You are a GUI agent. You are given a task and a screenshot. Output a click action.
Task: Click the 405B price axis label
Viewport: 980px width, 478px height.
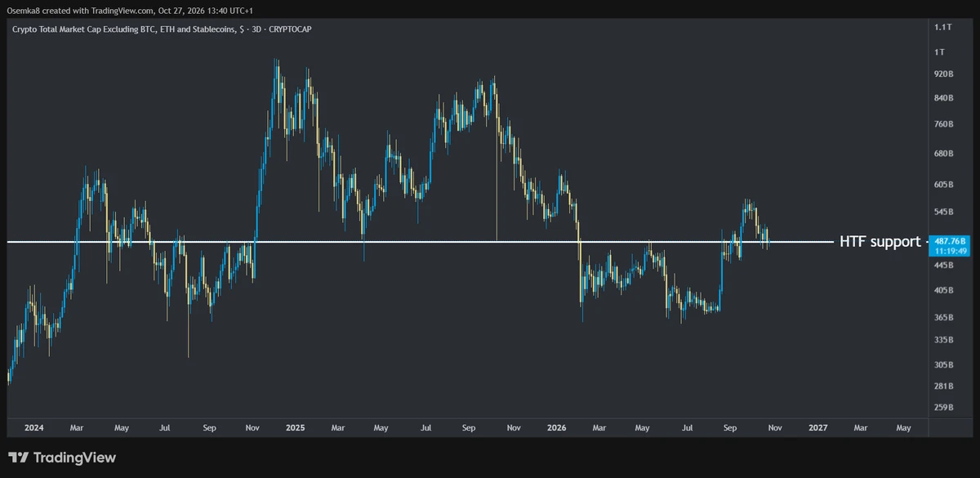[x=945, y=290]
